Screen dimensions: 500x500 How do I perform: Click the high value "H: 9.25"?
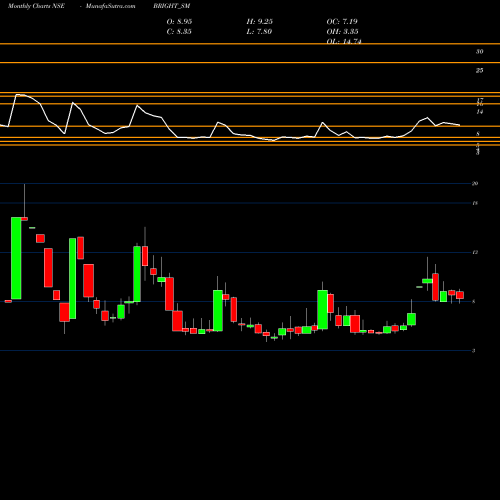coord(260,22)
